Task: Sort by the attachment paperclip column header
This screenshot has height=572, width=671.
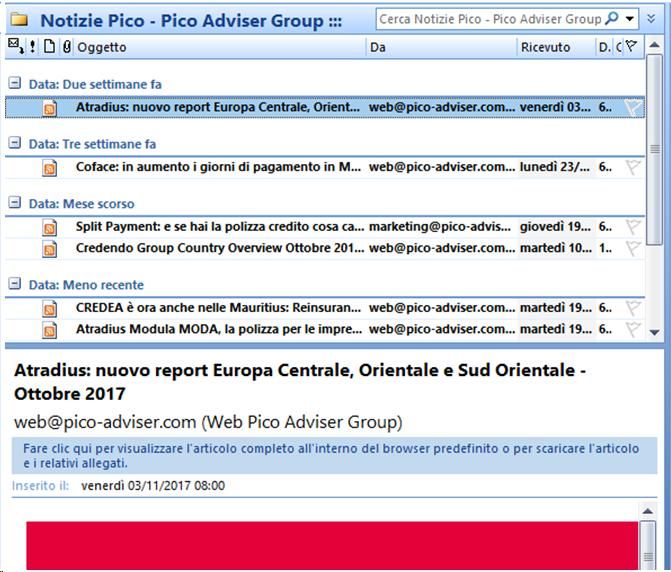Action: coord(67,46)
